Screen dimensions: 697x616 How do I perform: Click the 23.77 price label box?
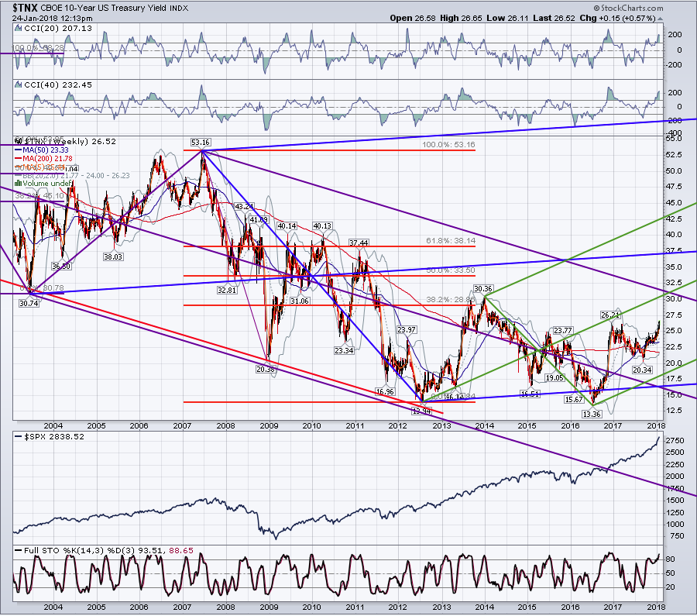pos(563,330)
